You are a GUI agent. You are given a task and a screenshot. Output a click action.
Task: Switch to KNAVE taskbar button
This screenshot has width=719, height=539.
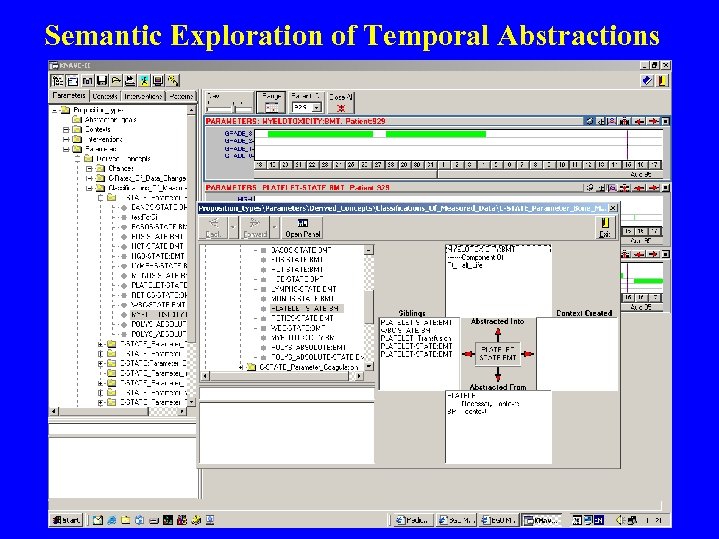[542, 520]
